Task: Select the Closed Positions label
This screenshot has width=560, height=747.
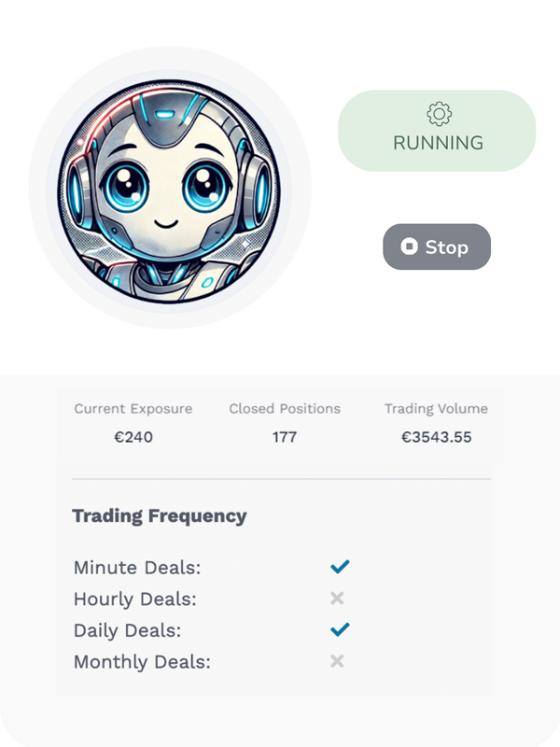Action: click(x=285, y=409)
